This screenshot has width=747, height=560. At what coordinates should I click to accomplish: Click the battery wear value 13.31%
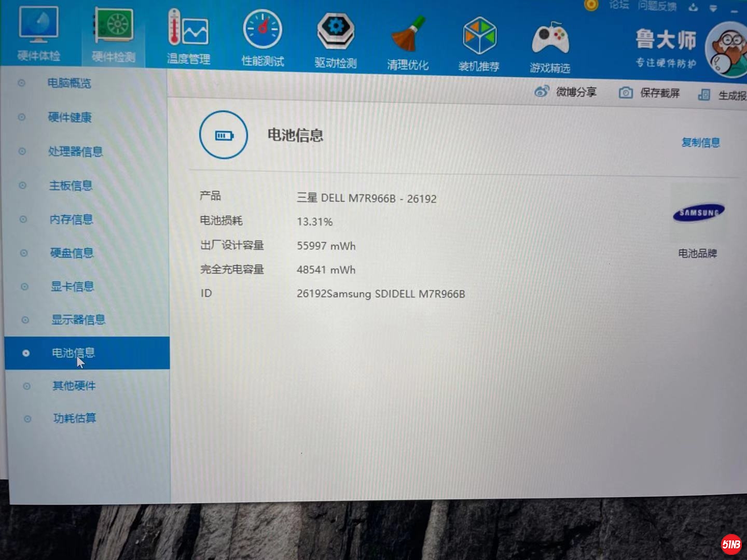315,222
